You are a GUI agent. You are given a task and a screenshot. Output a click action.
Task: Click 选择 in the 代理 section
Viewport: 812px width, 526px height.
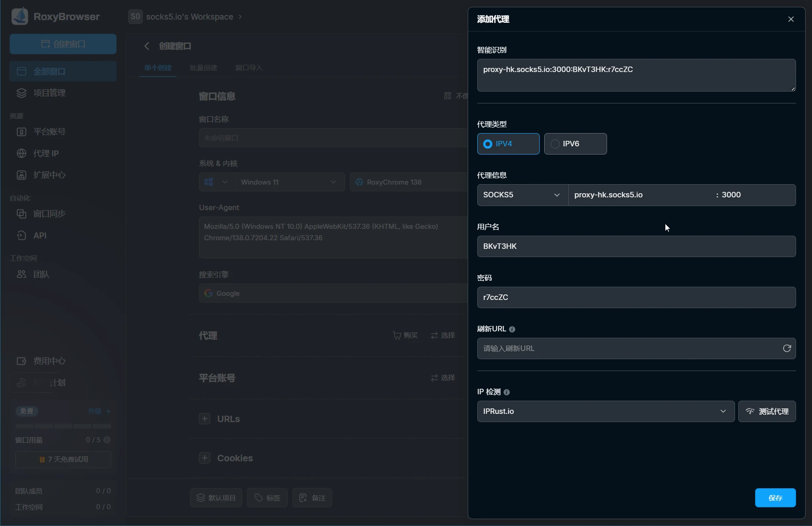(443, 335)
